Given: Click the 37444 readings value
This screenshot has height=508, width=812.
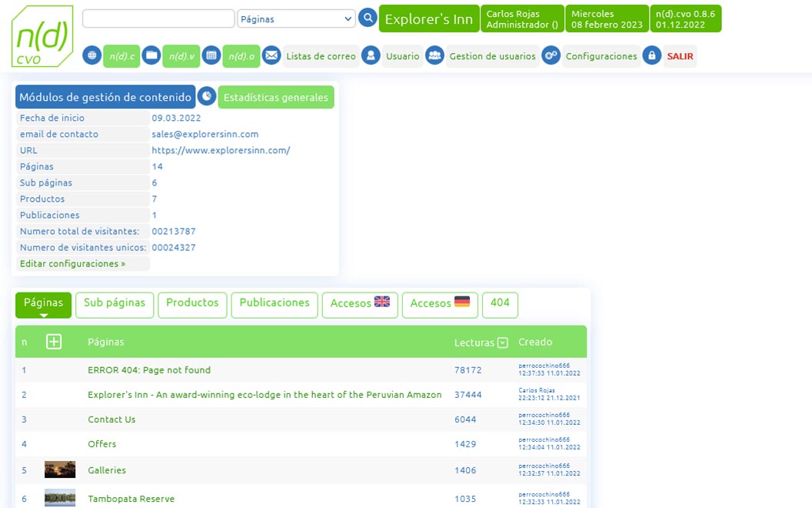Looking at the screenshot, I should [468, 395].
